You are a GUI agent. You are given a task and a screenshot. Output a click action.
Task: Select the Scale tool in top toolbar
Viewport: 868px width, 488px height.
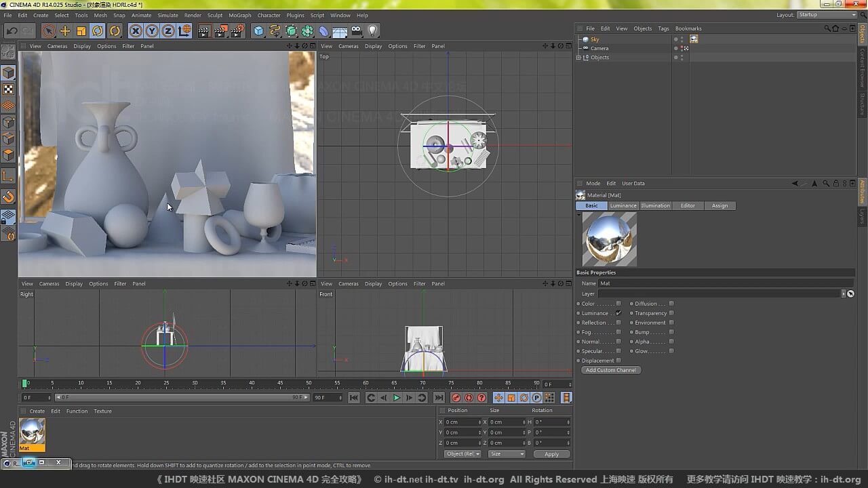pos(81,30)
